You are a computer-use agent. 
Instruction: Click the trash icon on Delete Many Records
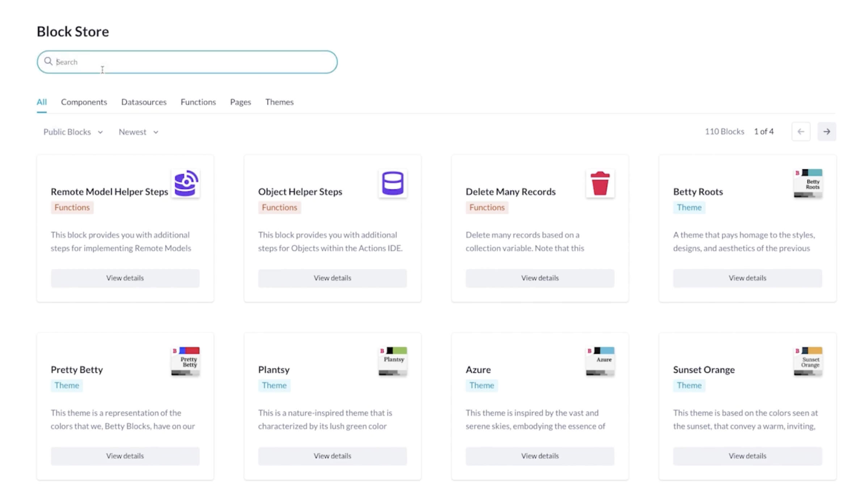tap(600, 183)
